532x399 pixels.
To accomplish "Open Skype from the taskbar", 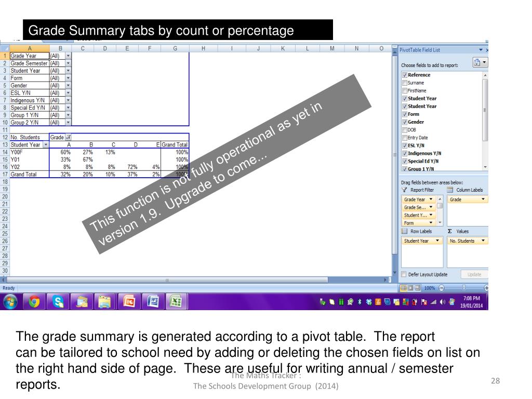I will 58,301.
